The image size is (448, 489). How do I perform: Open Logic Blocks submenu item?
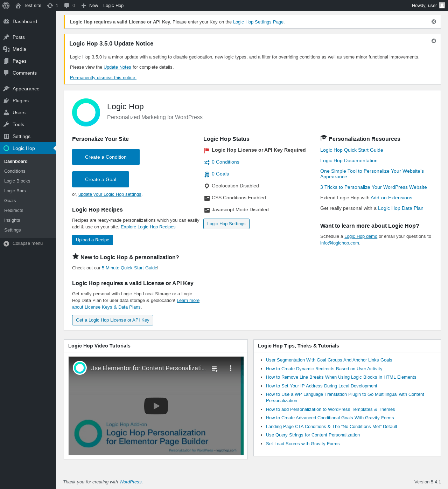click(17, 181)
